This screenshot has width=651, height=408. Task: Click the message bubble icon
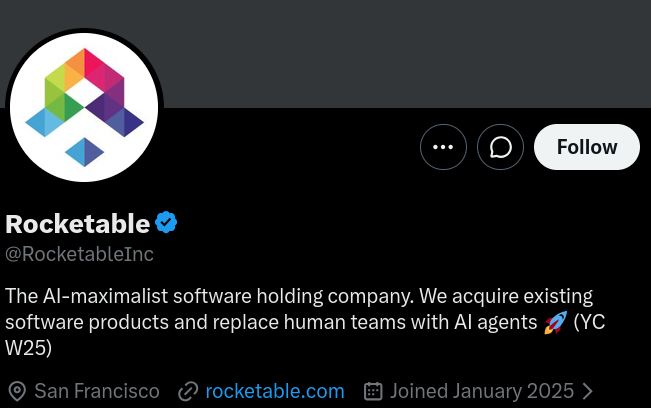[x=500, y=147]
